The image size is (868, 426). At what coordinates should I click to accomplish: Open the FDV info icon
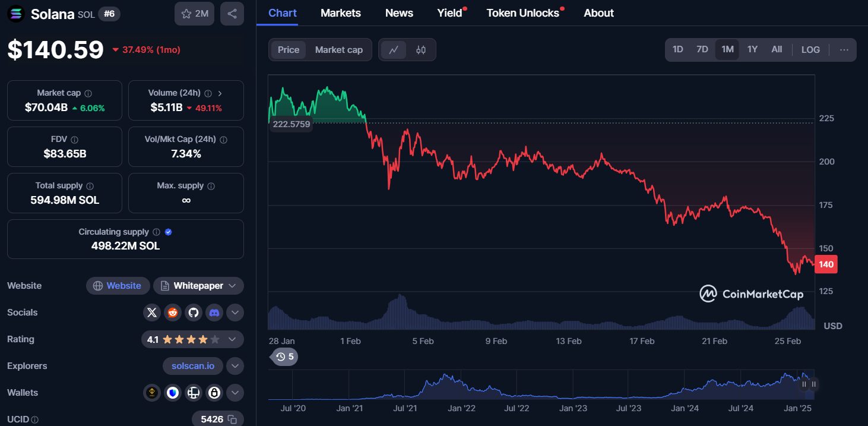coord(74,140)
